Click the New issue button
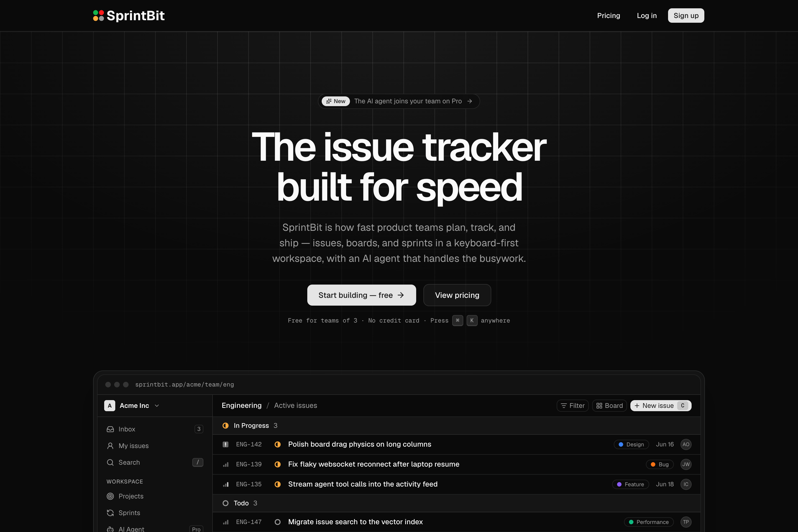Image resolution: width=798 pixels, height=532 pixels. pyautogui.click(x=661, y=405)
